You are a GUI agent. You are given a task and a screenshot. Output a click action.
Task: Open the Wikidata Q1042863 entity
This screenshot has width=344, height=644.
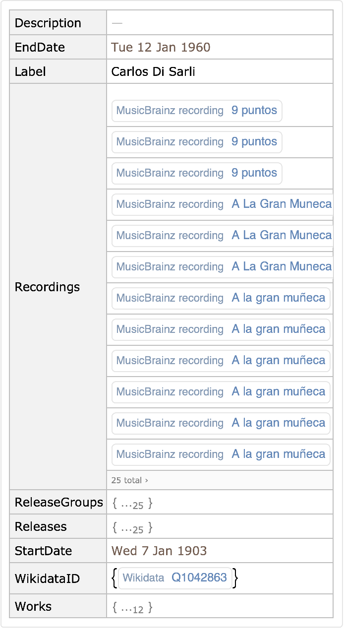tap(175, 578)
